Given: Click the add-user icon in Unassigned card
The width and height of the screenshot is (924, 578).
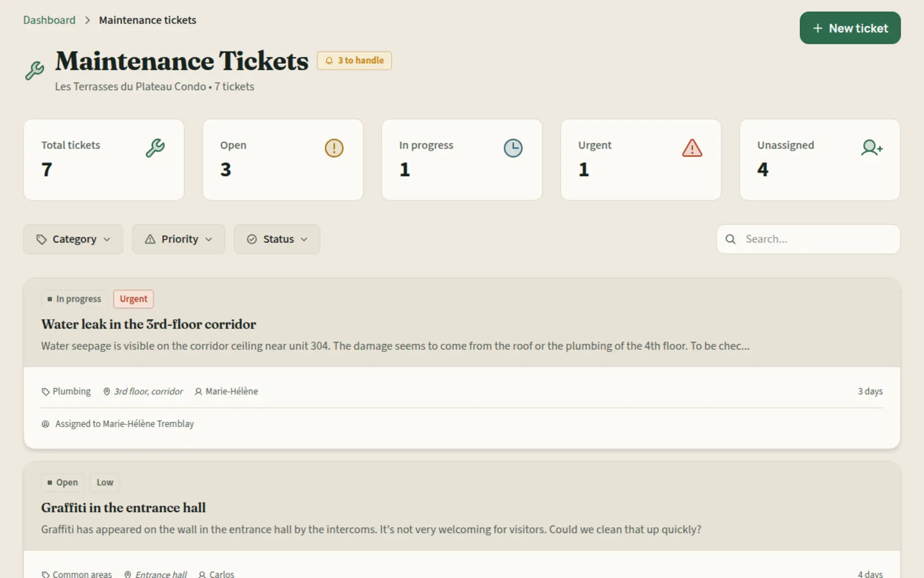Looking at the screenshot, I should click(872, 148).
